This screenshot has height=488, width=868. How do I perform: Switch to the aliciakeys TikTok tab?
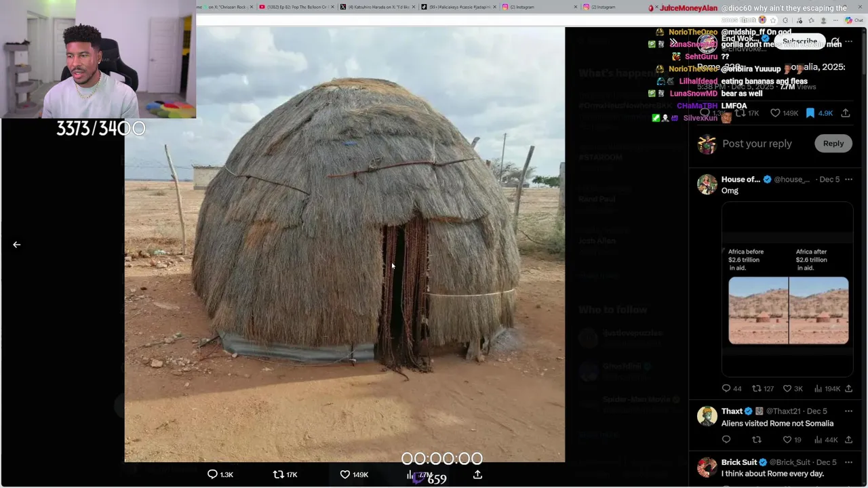[x=458, y=7]
